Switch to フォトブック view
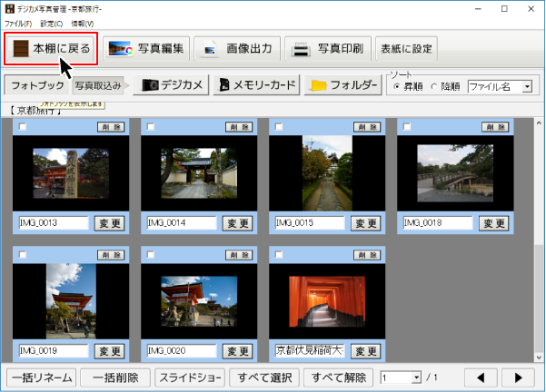 tap(37, 85)
